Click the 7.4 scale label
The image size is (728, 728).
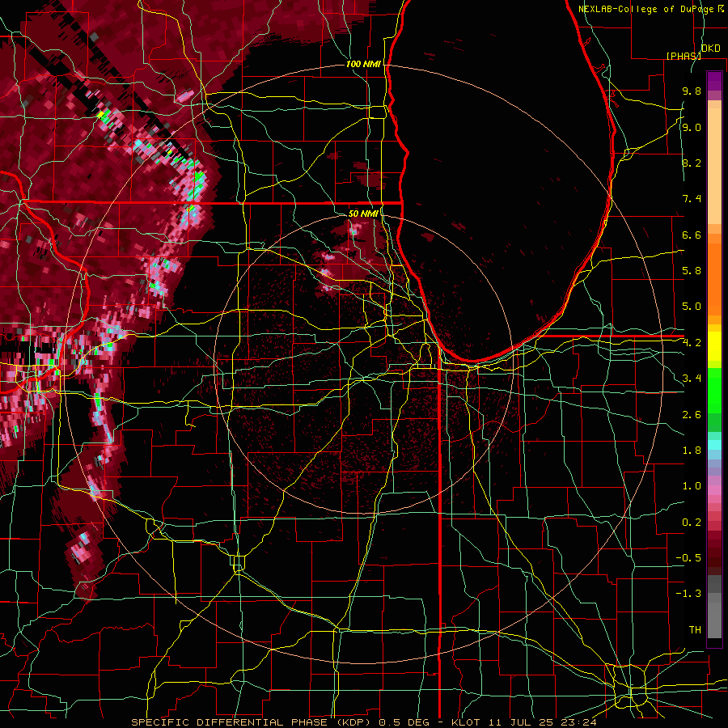pos(692,199)
